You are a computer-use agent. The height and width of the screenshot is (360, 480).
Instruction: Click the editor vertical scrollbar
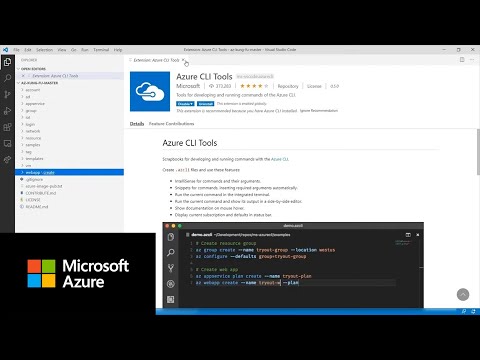[x=478, y=152]
